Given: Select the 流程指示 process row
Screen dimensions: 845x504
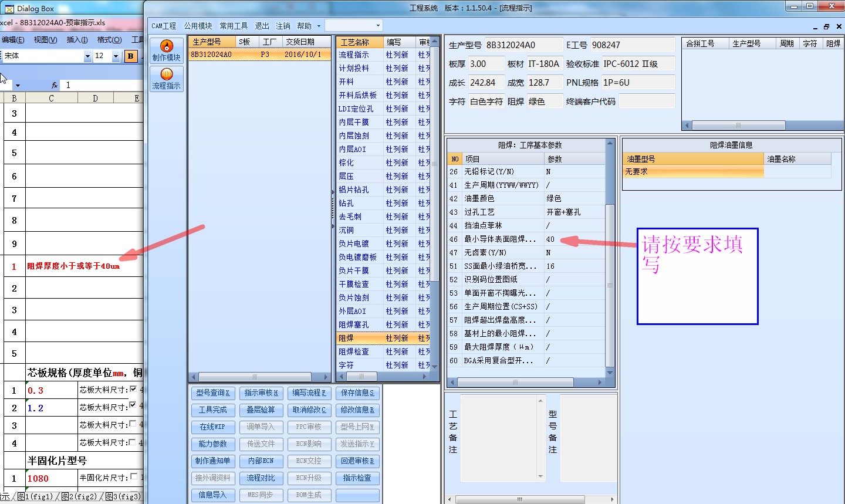Looking at the screenshot, I should click(x=383, y=55).
